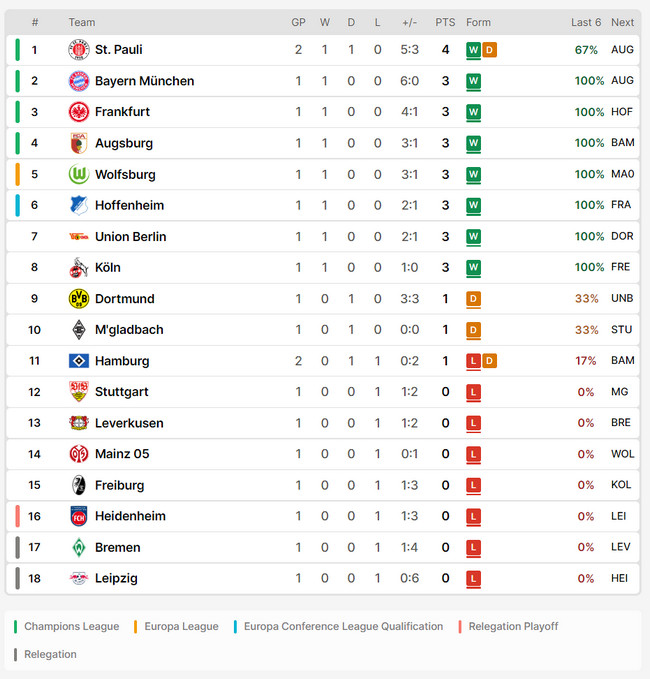
Task: Click the Last 6 column header
Action: (586, 23)
